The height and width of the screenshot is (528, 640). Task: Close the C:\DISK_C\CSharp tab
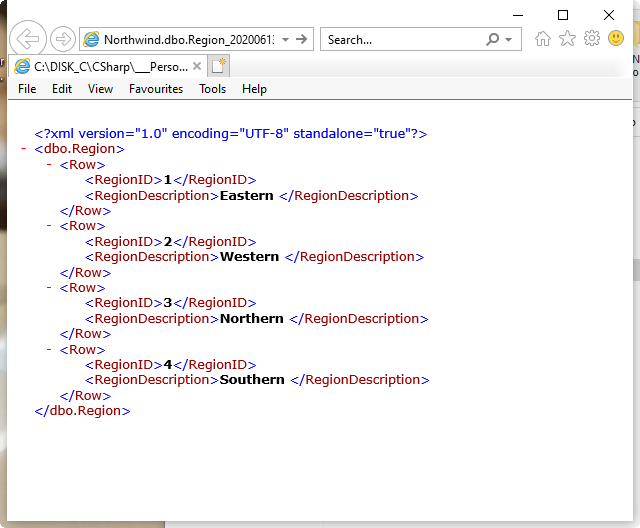(197, 66)
